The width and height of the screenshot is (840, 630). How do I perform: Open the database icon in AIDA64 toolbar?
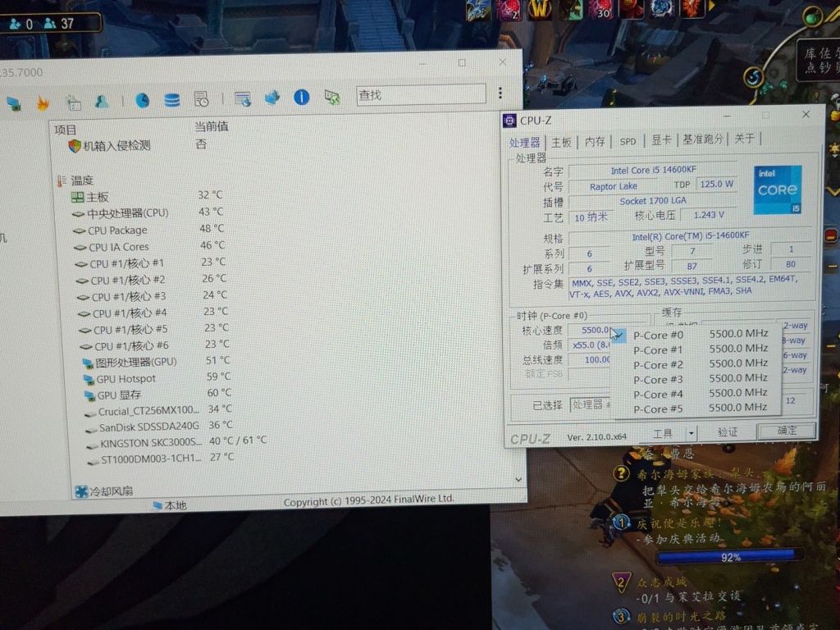click(x=171, y=98)
